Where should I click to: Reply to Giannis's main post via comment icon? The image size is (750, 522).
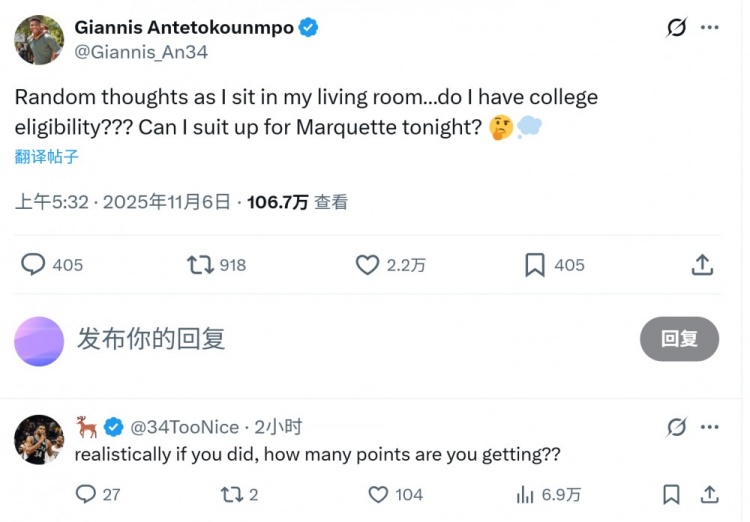(x=34, y=265)
